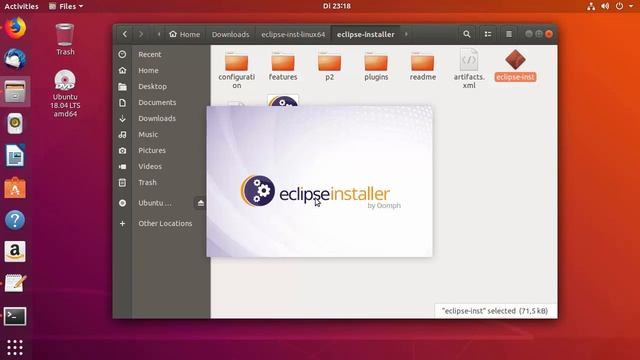Screen dimensions: 640x360
Task: Open the clock and calendar panel
Action: [337, 6]
